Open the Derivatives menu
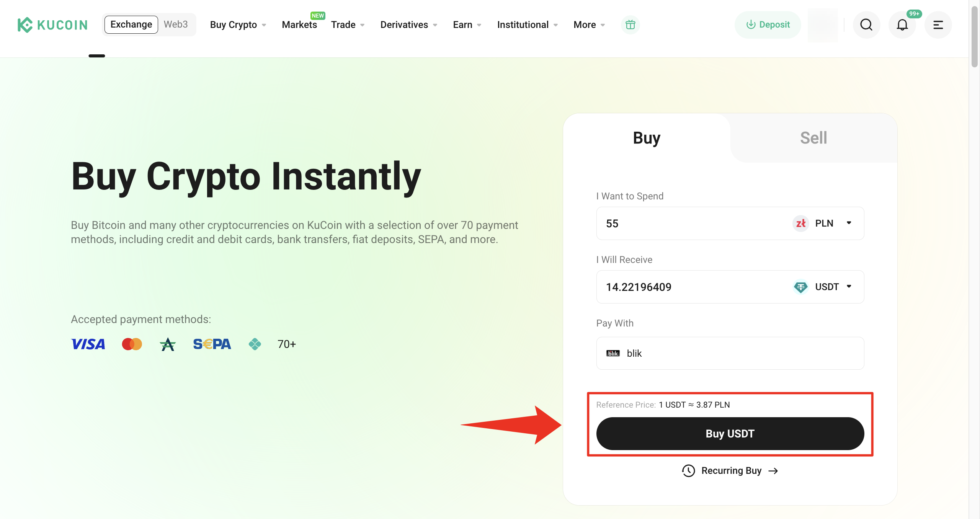980x519 pixels. pyautogui.click(x=409, y=24)
